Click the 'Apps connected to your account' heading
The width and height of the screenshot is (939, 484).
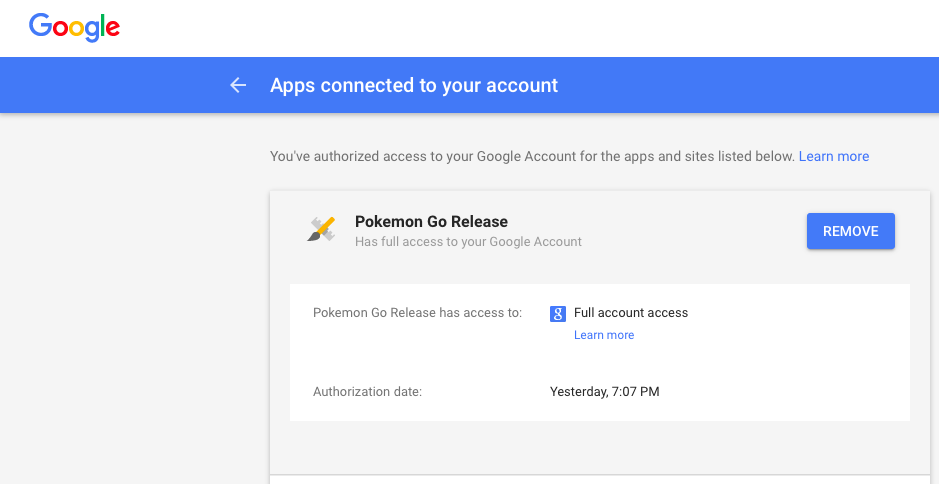tap(414, 85)
